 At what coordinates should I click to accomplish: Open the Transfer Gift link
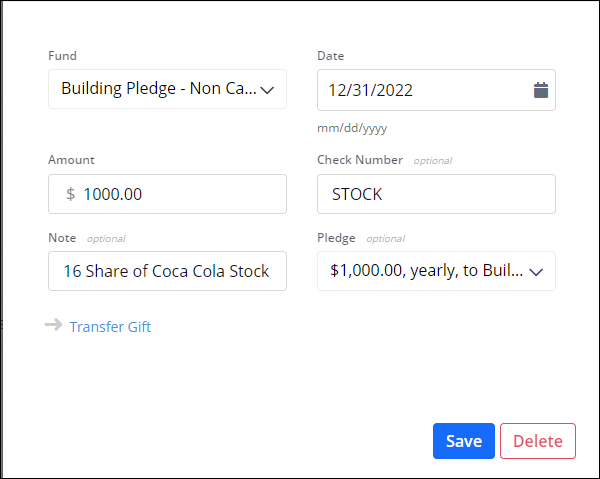pyautogui.click(x=110, y=327)
